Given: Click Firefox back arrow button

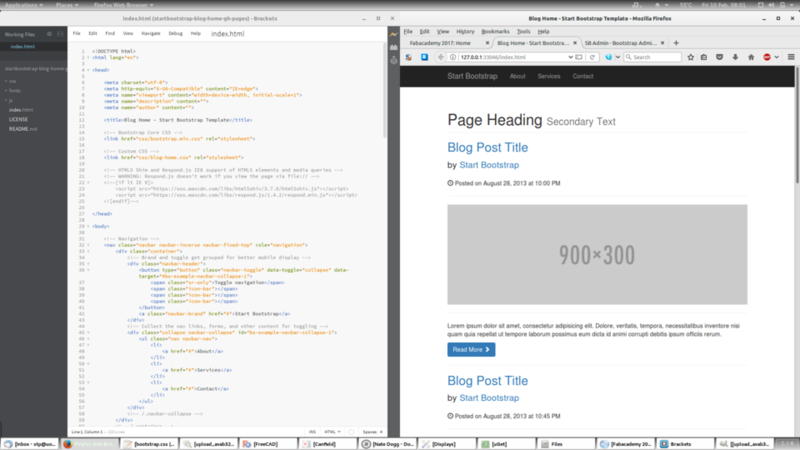Looking at the screenshot, I should [x=441, y=57].
